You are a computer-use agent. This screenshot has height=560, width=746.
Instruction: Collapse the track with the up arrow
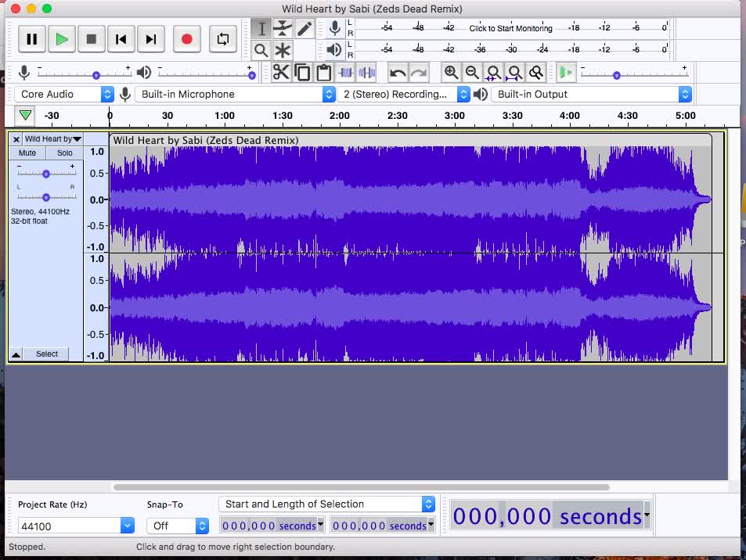click(x=16, y=354)
